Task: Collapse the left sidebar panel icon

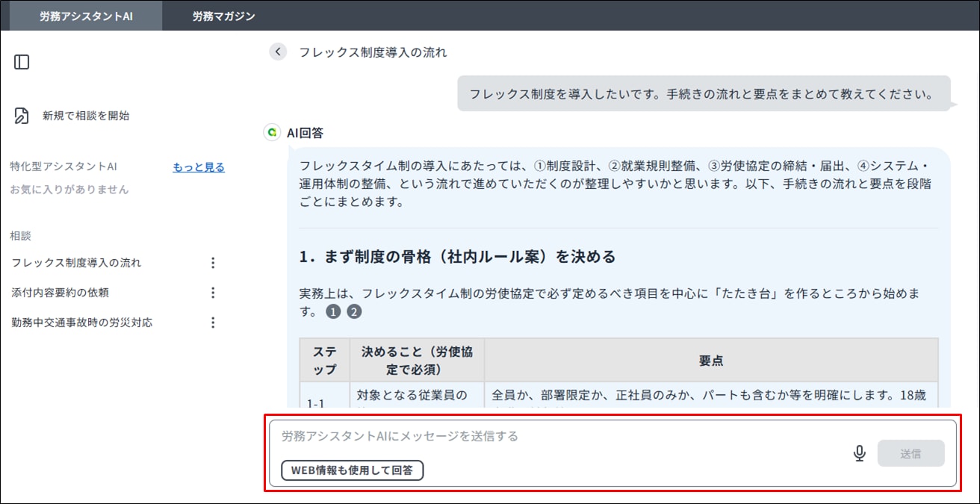Action: coord(22,62)
